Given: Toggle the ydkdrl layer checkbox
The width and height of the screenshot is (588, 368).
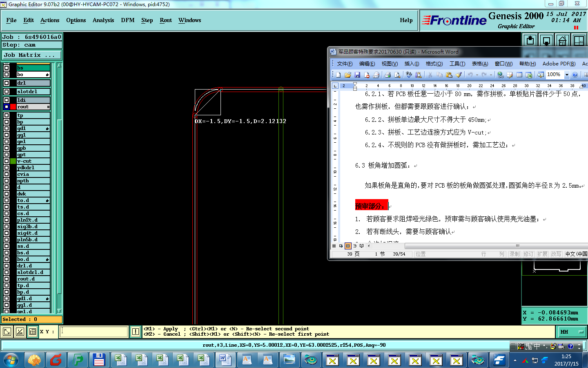Looking at the screenshot, I should (x=7, y=168).
